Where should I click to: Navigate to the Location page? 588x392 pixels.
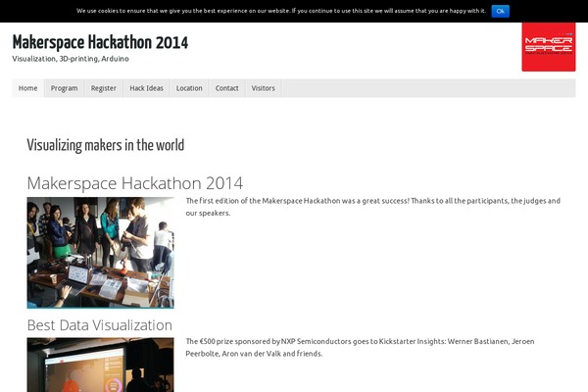coord(189,88)
